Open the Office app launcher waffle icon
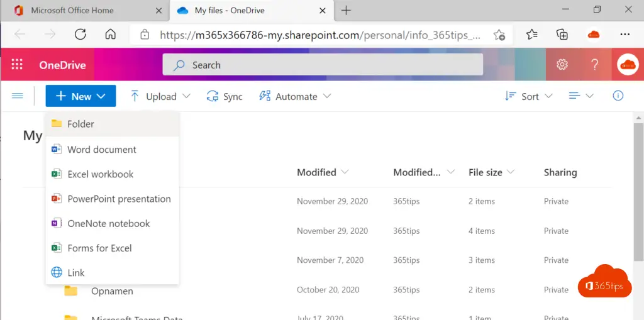 (17, 65)
